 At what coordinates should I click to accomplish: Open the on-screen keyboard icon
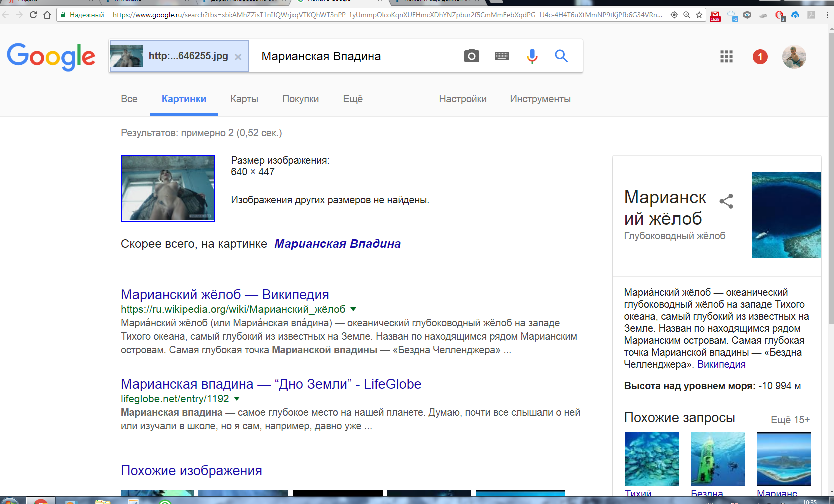pos(502,56)
